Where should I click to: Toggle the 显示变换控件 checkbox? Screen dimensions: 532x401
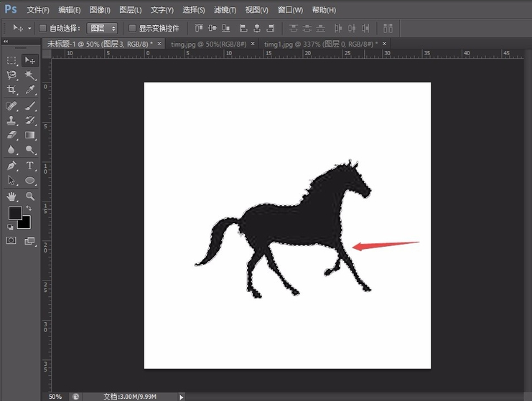click(132, 28)
